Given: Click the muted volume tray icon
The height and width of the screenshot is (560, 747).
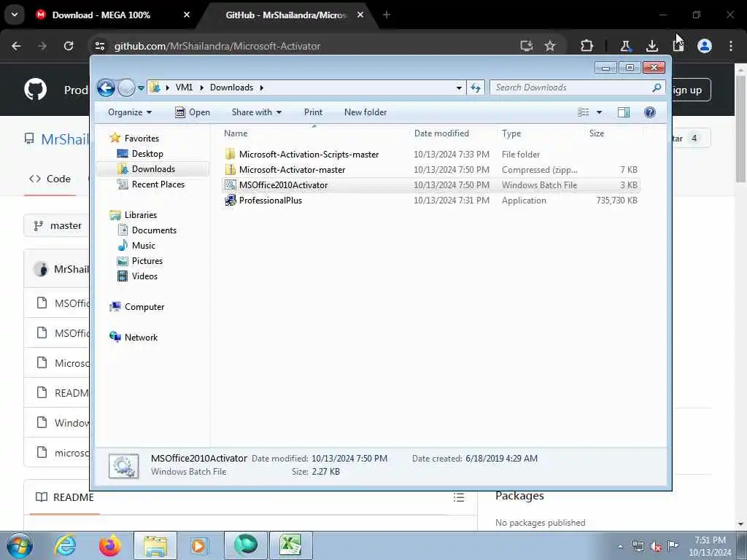Looking at the screenshot, I should coord(656,547).
